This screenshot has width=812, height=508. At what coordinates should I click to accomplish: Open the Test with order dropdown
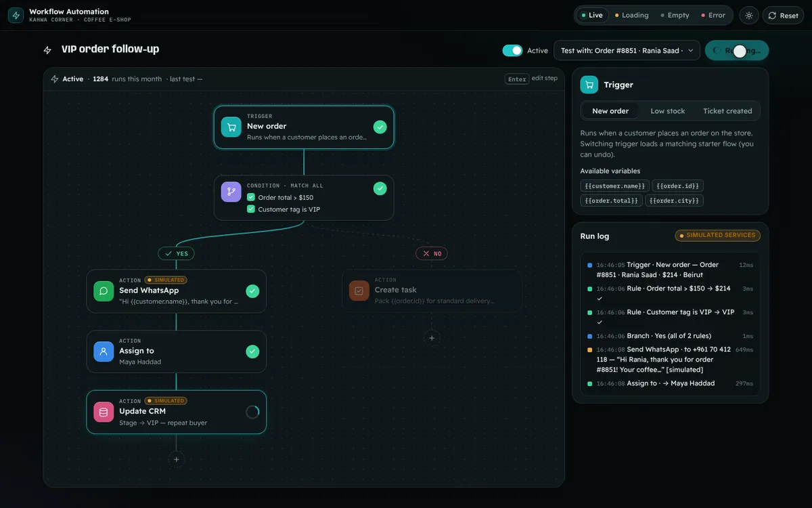click(x=627, y=50)
